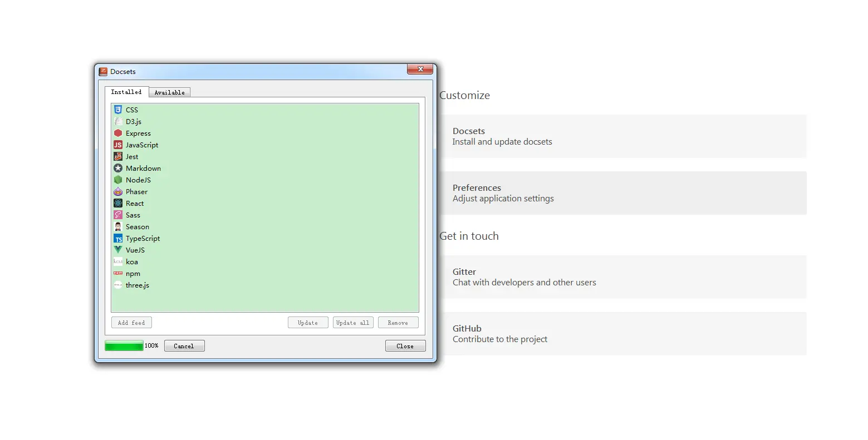Select the Markdown docset name
This screenshot has width=868, height=440.
tap(143, 168)
